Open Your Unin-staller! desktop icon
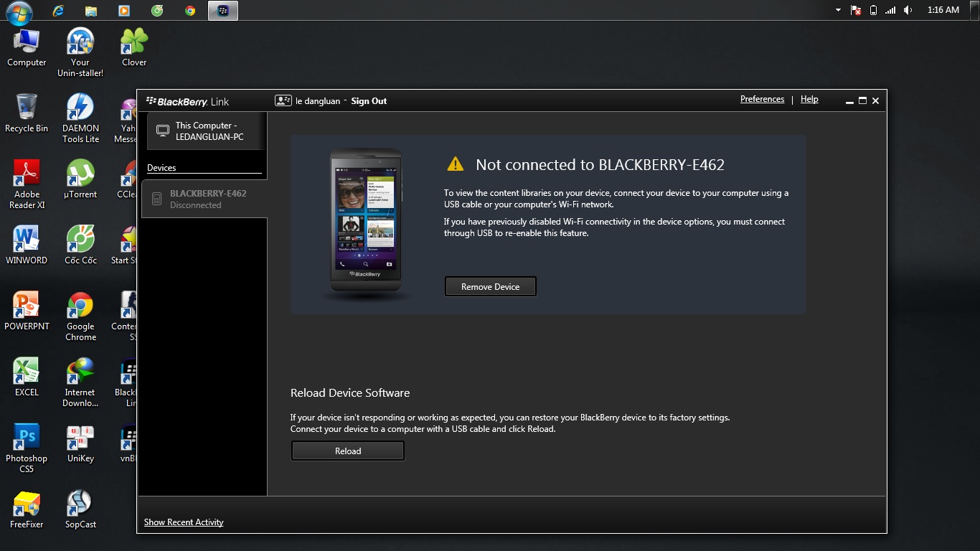The image size is (980, 551). point(80,52)
